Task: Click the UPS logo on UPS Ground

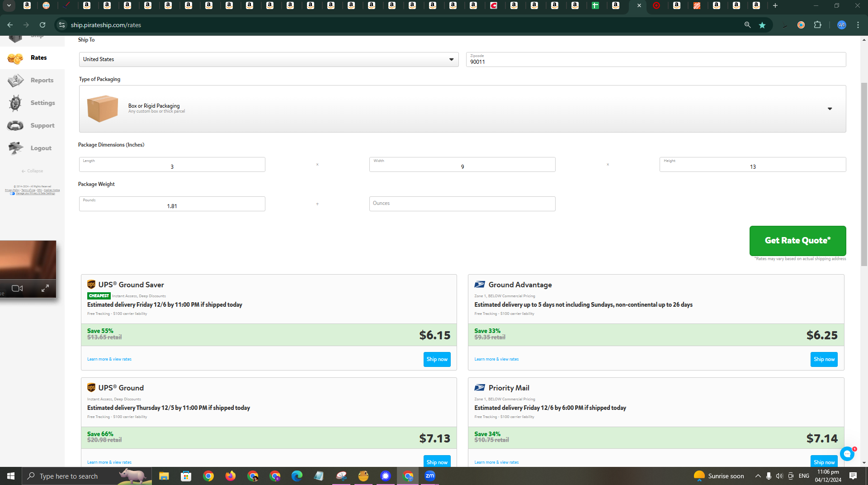Action: (91, 388)
